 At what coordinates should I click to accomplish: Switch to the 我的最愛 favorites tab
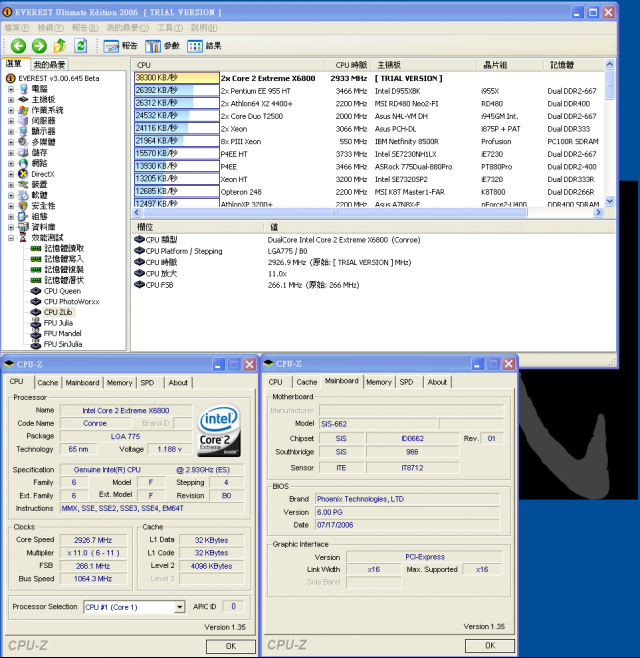pos(50,64)
